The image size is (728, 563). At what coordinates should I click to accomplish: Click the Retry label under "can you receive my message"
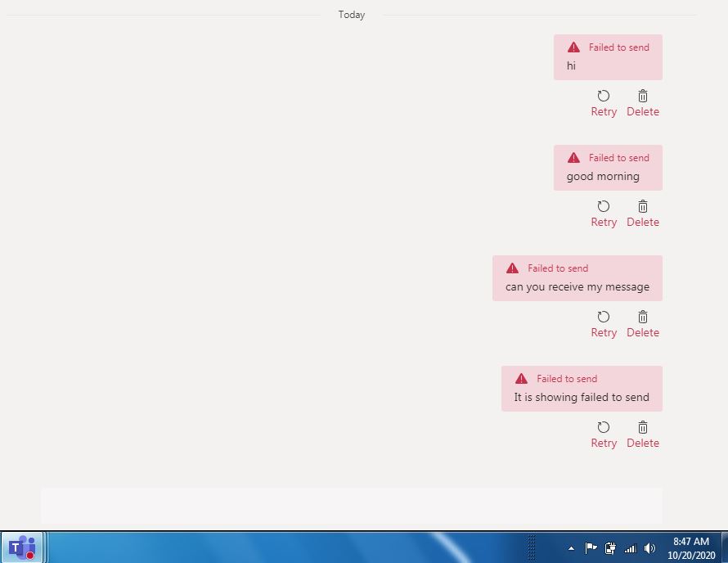click(x=604, y=333)
